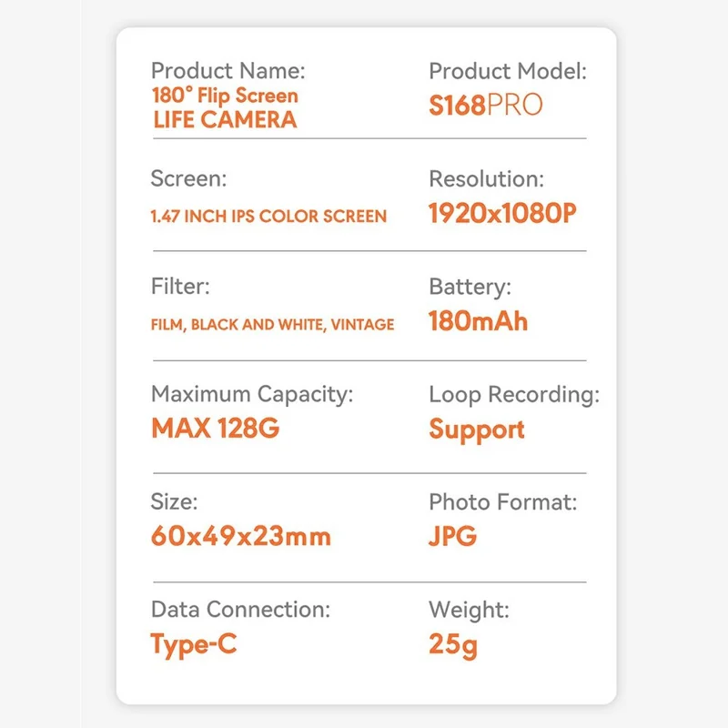The height and width of the screenshot is (728, 728).
Task: Click the S168PRO model number
Action: pyautogui.click(x=485, y=105)
